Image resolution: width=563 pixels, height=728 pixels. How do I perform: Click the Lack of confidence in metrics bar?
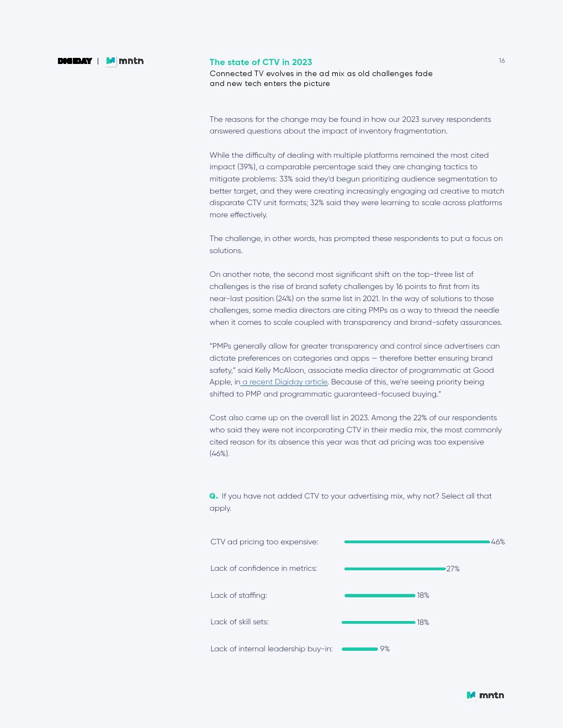(395, 569)
